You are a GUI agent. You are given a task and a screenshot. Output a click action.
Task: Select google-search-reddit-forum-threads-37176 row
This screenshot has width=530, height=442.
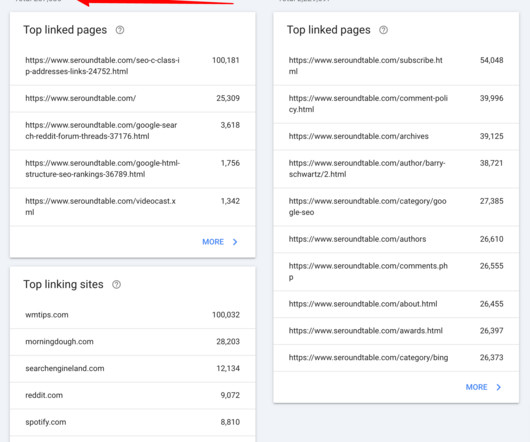(x=132, y=131)
